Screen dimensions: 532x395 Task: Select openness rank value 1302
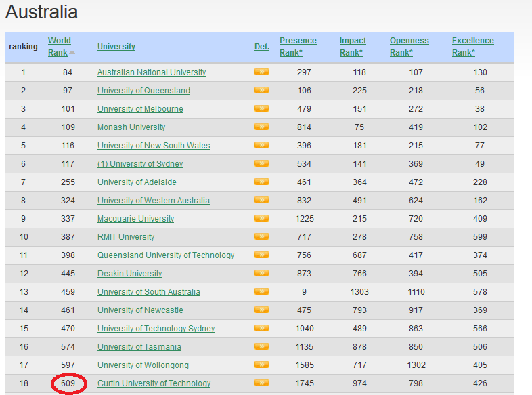point(416,365)
